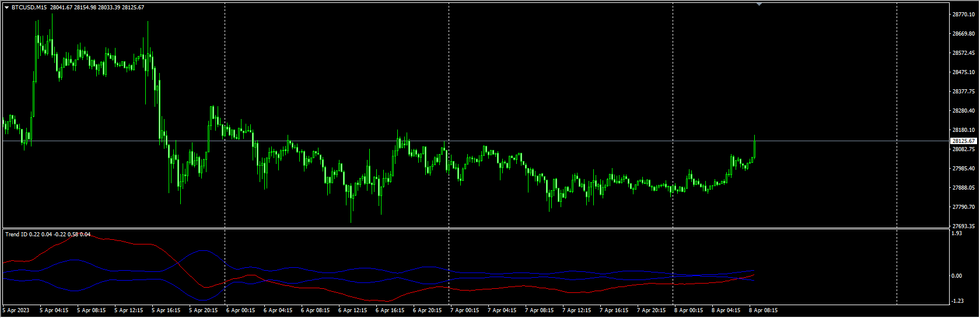
Task: Click price axis value 27888.05
Action: point(963,188)
